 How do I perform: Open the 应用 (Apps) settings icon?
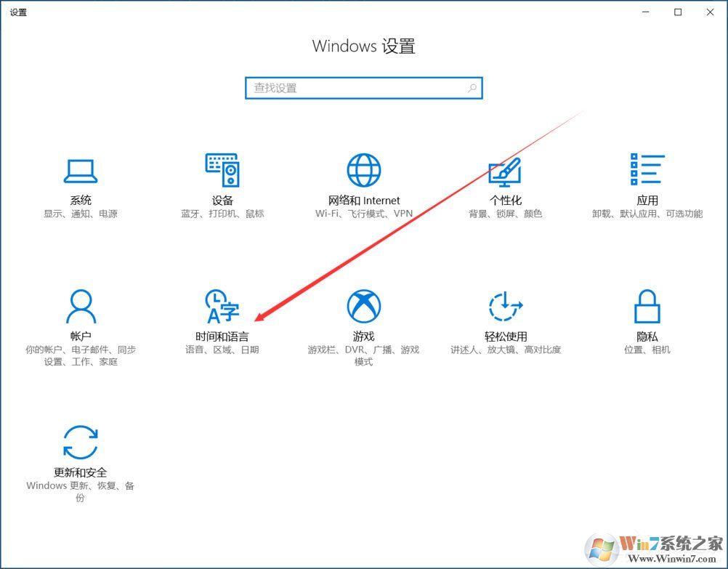click(647, 170)
